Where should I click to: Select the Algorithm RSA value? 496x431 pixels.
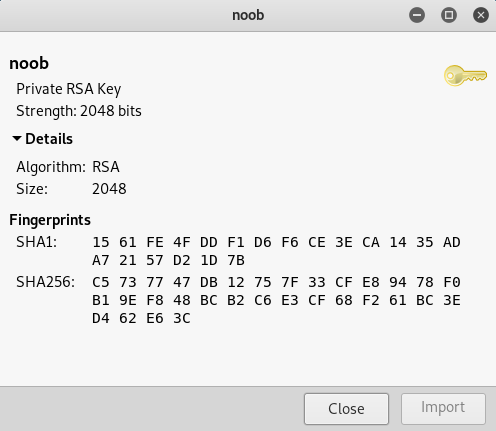click(106, 167)
